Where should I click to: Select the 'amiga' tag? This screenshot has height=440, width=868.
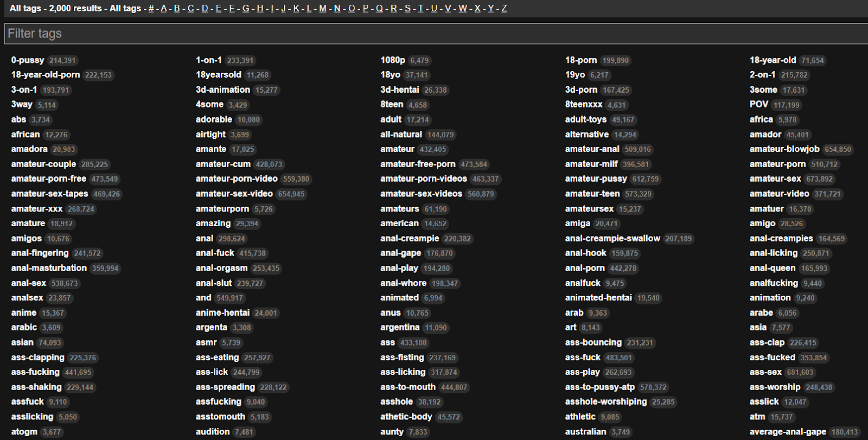[578, 224]
